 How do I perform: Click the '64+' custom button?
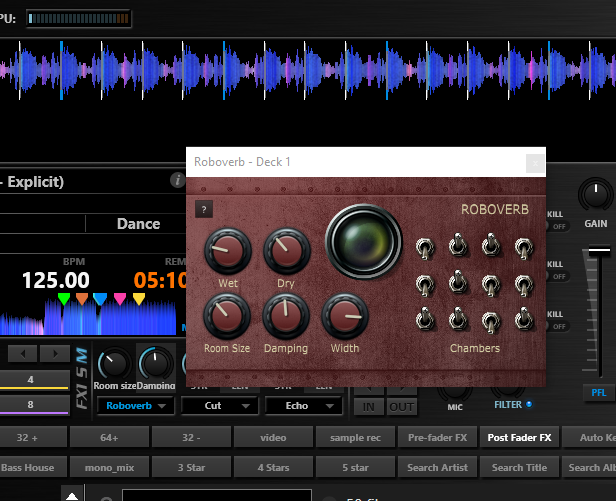coord(109,437)
